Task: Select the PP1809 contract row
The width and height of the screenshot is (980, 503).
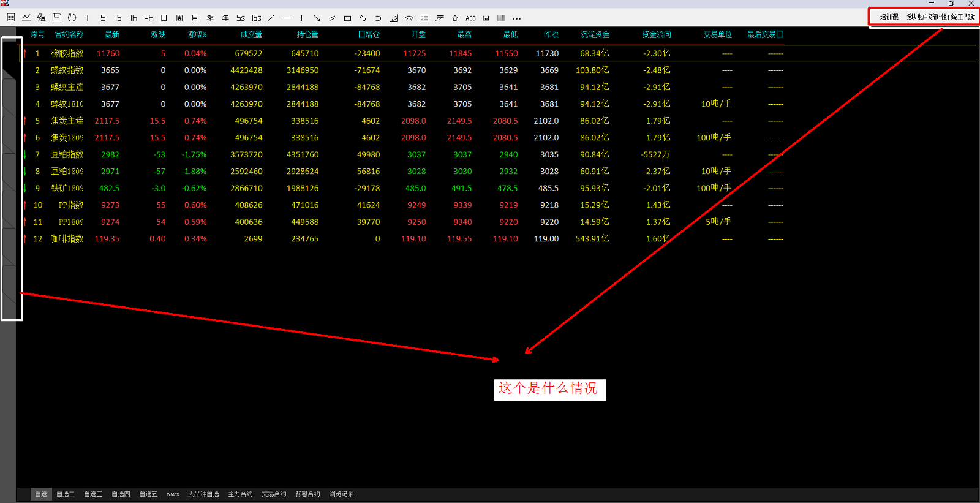Action: (498, 222)
